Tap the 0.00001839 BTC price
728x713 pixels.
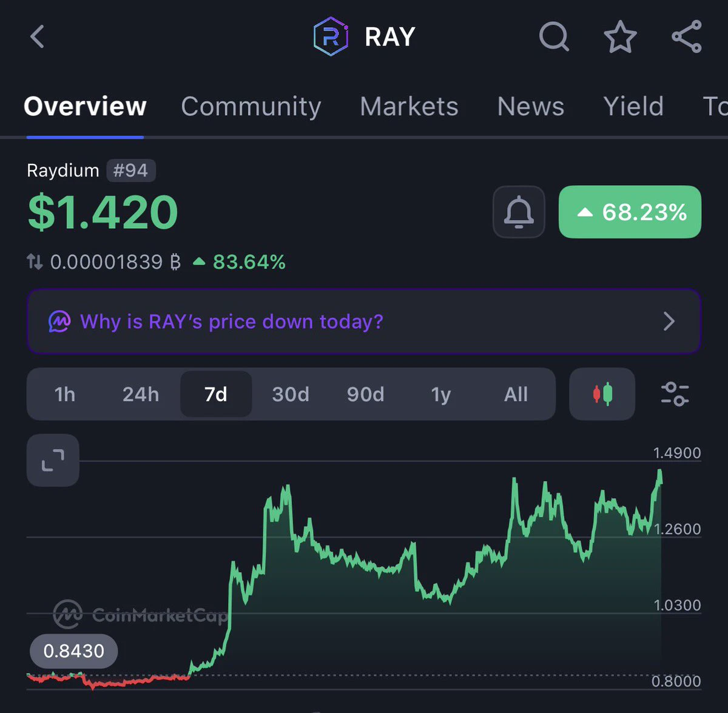pos(115,262)
